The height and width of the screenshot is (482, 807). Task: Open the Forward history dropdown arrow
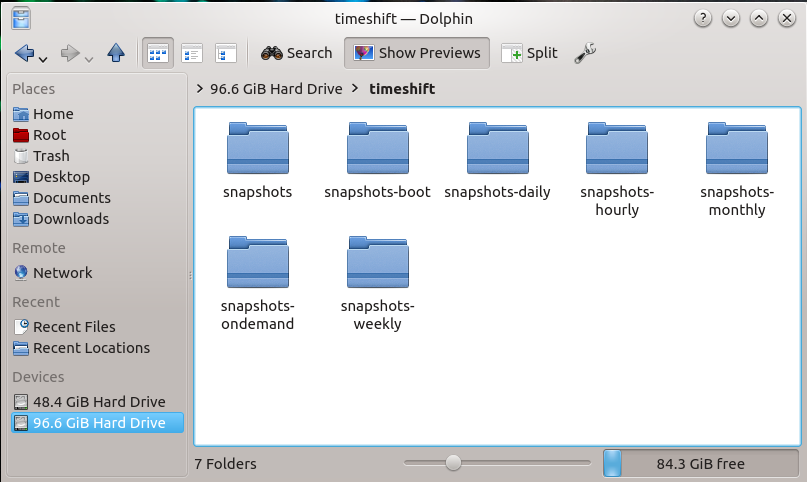[89, 60]
